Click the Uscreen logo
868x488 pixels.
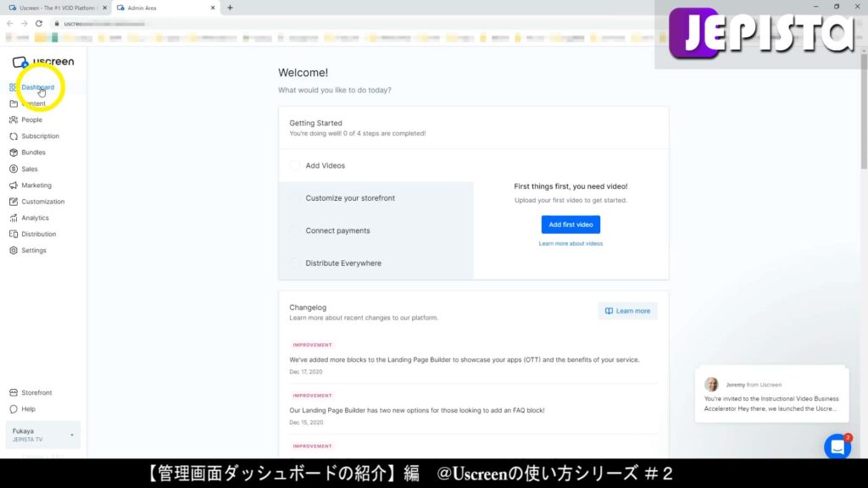(x=43, y=62)
